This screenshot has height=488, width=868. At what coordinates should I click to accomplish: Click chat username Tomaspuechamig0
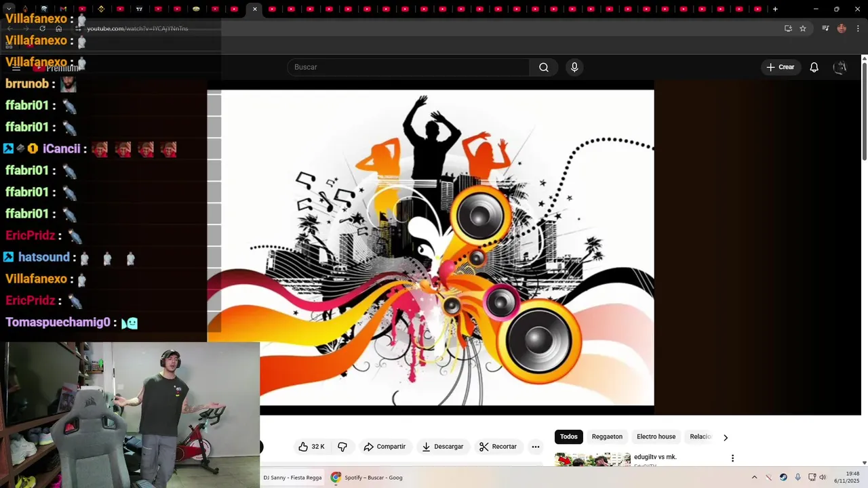pos(58,322)
